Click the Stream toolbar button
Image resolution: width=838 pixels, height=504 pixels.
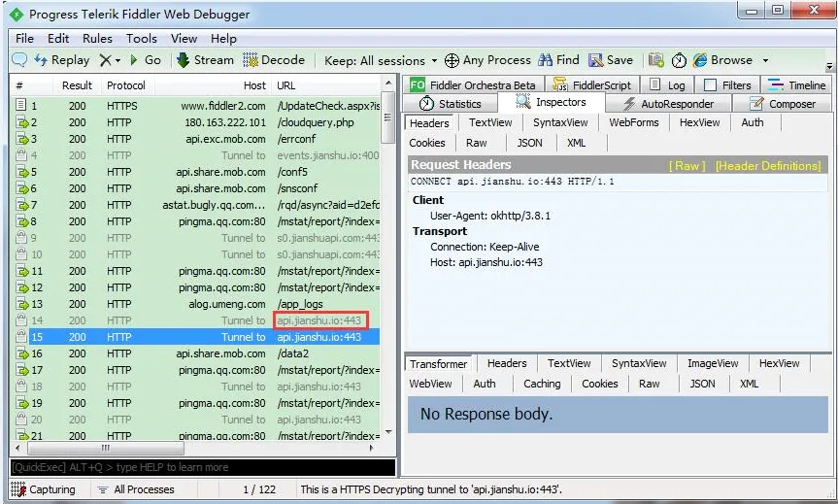pyautogui.click(x=205, y=60)
